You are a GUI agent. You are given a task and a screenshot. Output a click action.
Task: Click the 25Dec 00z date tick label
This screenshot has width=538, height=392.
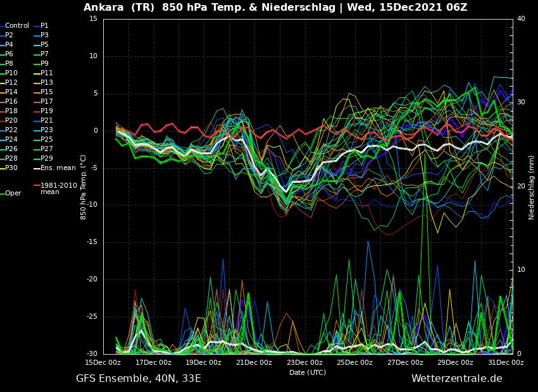click(x=355, y=362)
